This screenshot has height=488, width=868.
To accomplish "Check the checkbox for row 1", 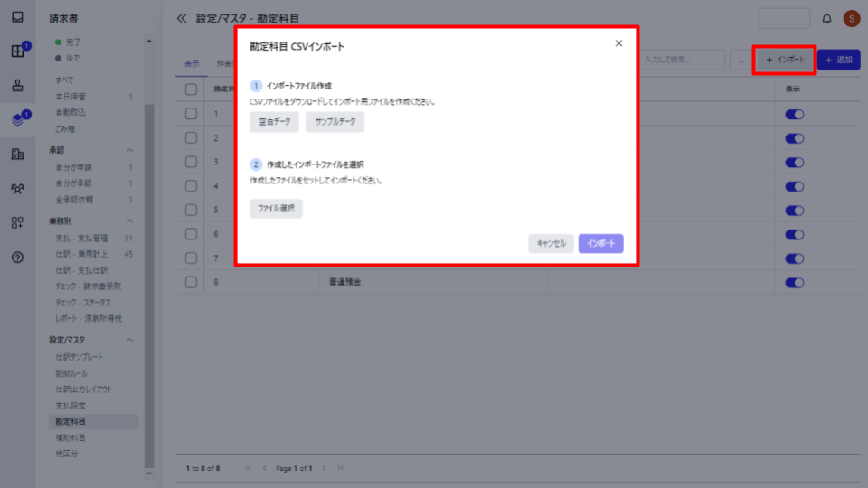I will pos(191,114).
